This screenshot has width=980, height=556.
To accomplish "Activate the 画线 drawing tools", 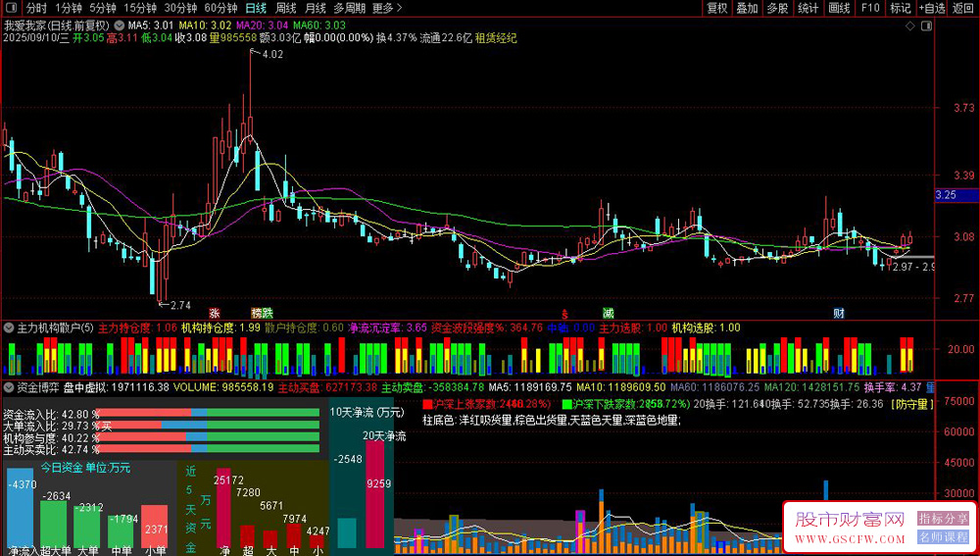I will (839, 8).
